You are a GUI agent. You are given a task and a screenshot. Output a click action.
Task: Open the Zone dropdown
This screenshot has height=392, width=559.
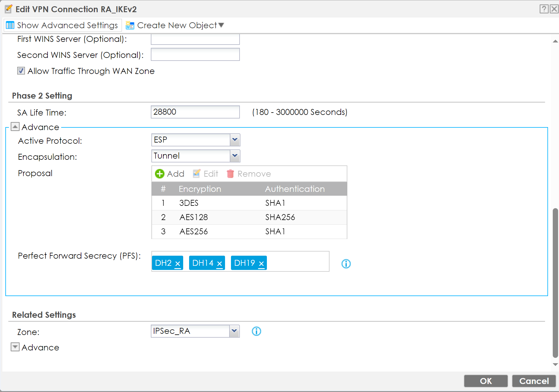(x=235, y=331)
